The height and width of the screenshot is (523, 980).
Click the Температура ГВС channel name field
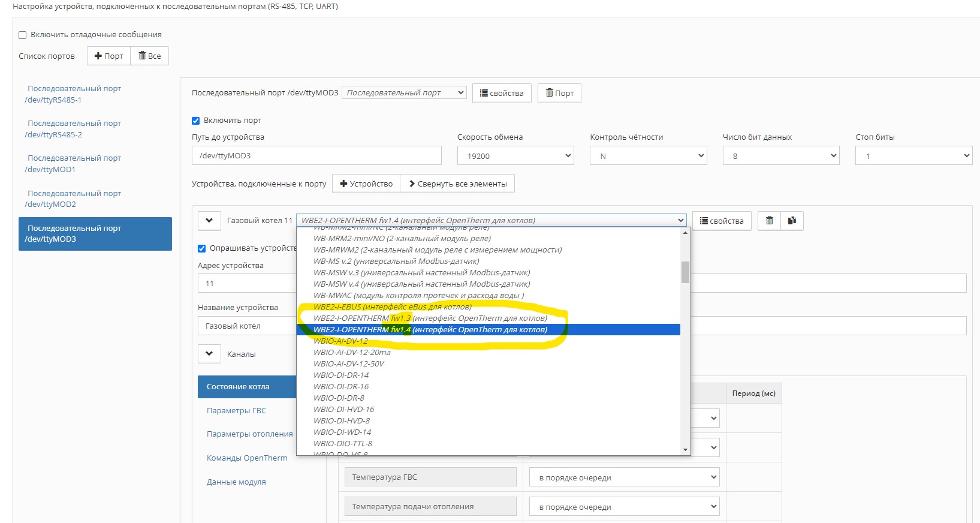click(x=430, y=477)
